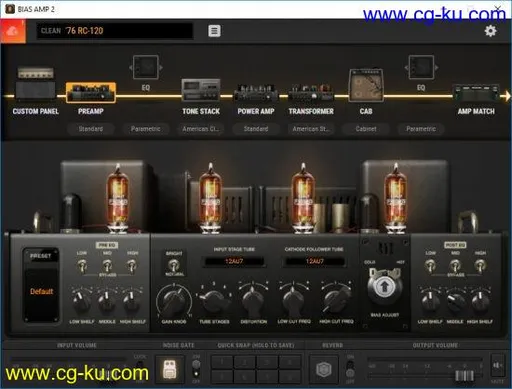Toggle the Pre EQ High bypass switch
The image size is (512, 389).
pyautogui.click(x=132, y=266)
